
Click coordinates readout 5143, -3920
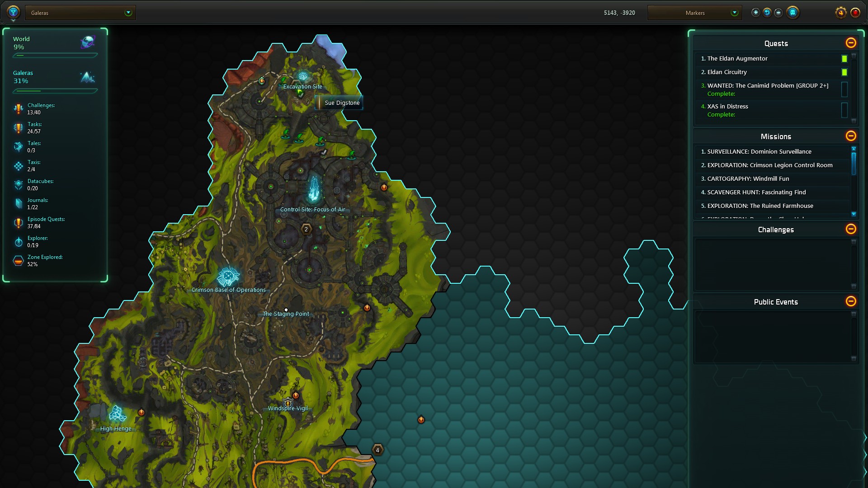click(x=619, y=13)
